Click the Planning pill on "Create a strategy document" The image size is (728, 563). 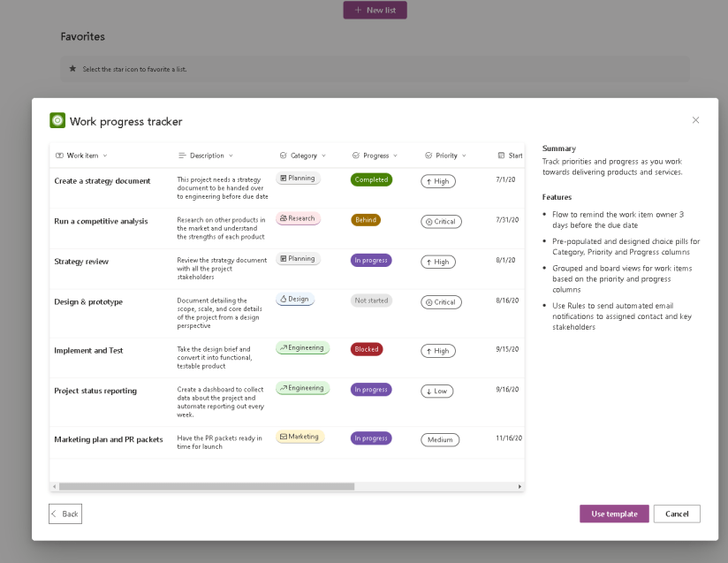click(x=298, y=177)
